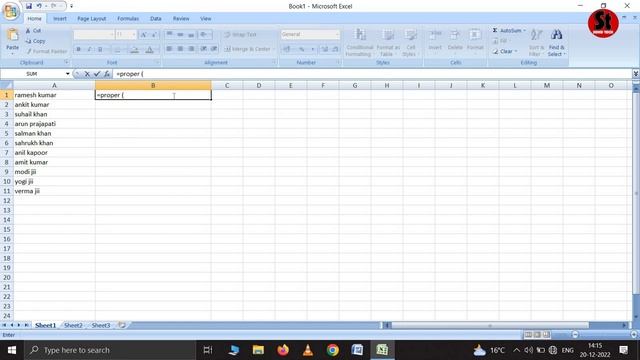640x360 pixels.
Task: Switch to Sheet3 tab
Action: (x=101, y=325)
